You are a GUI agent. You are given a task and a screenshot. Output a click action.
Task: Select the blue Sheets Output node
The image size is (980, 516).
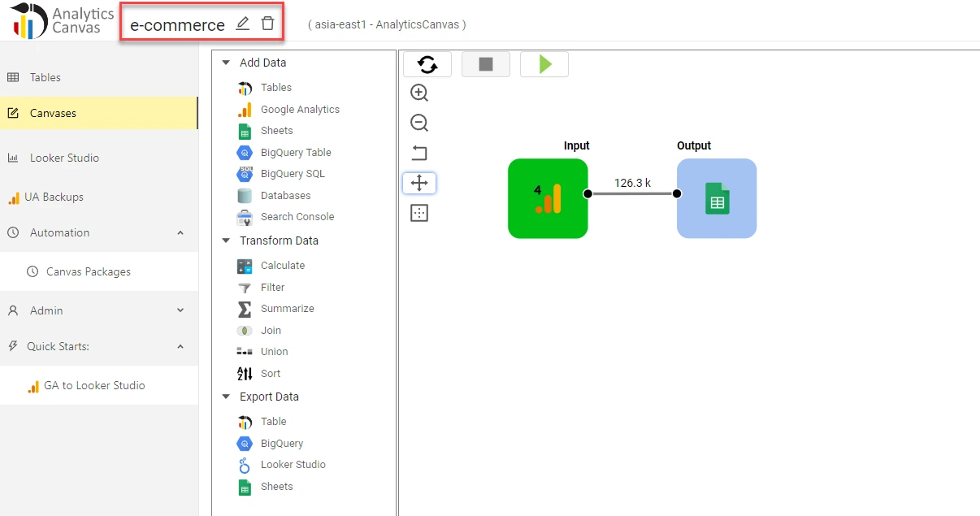point(717,198)
